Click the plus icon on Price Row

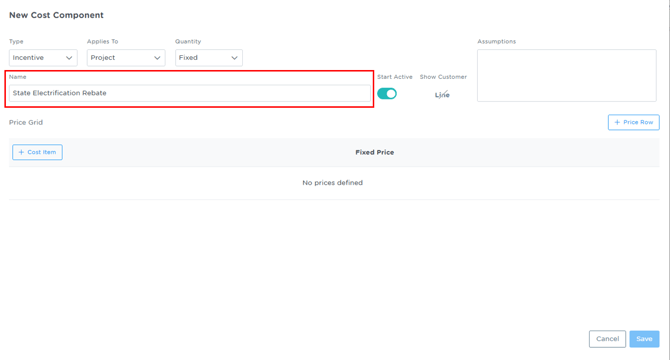coord(617,122)
